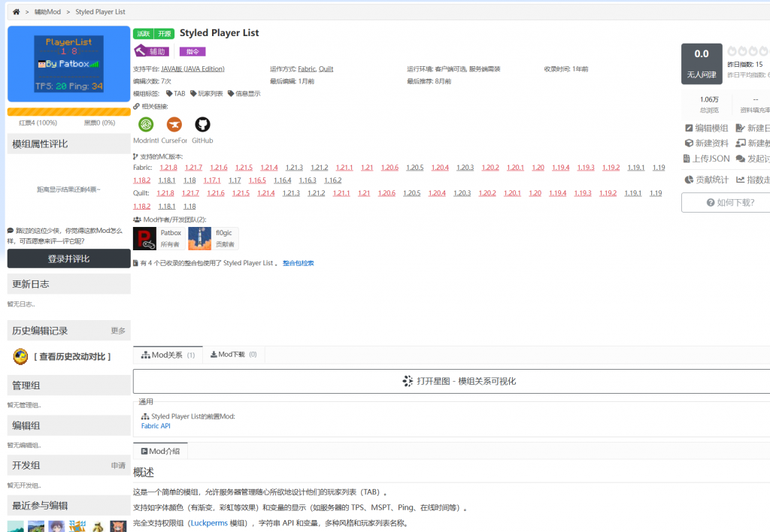Select version 1.20.4 in the Quilt row

point(437,193)
